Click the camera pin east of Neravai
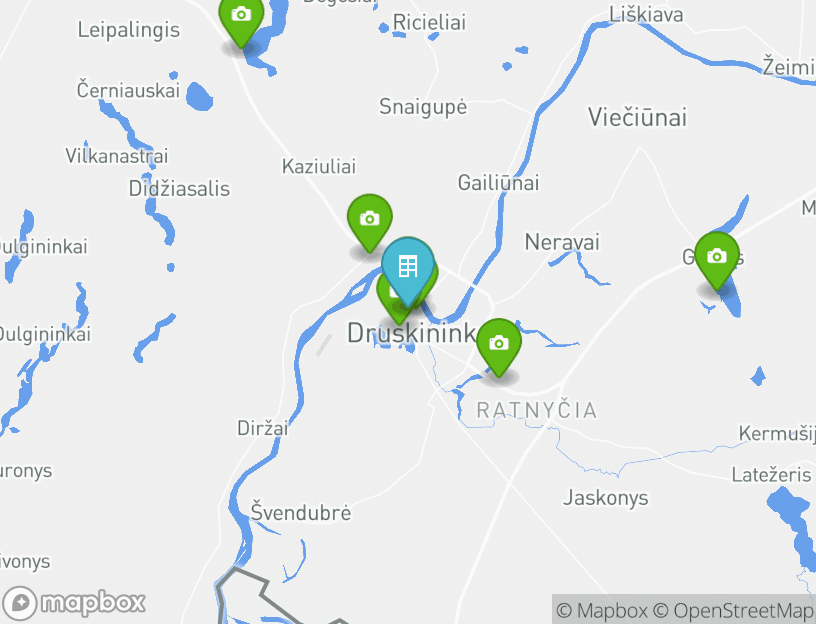 tap(717, 261)
